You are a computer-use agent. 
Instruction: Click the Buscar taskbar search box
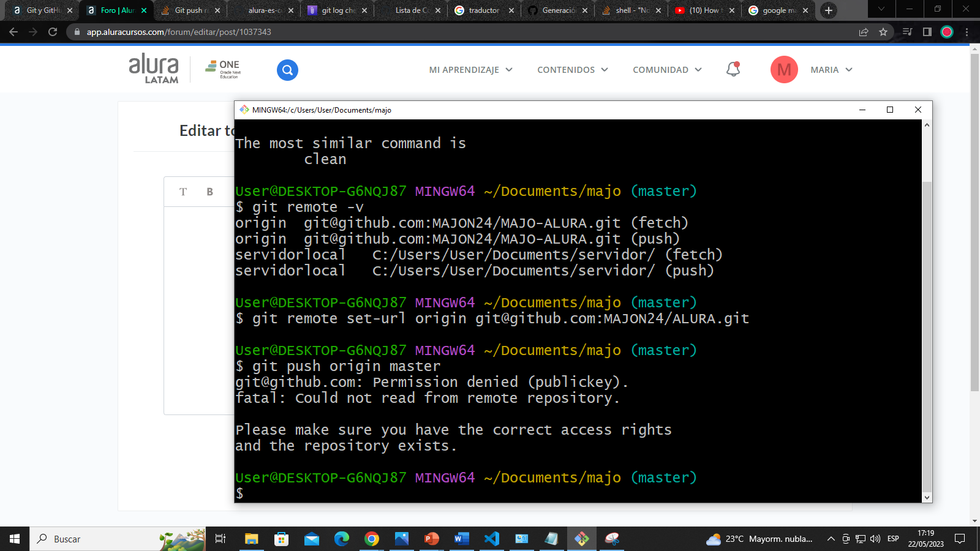coord(118,539)
